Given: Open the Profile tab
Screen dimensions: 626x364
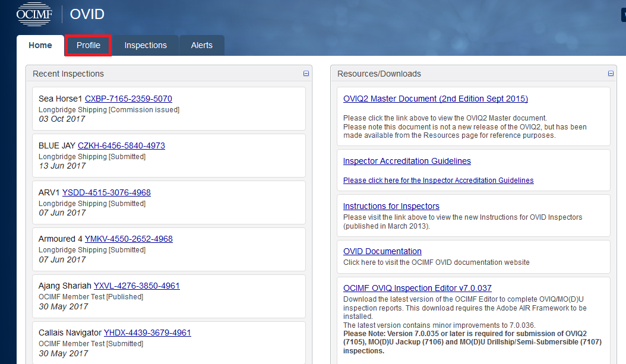Looking at the screenshot, I should coord(88,46).
